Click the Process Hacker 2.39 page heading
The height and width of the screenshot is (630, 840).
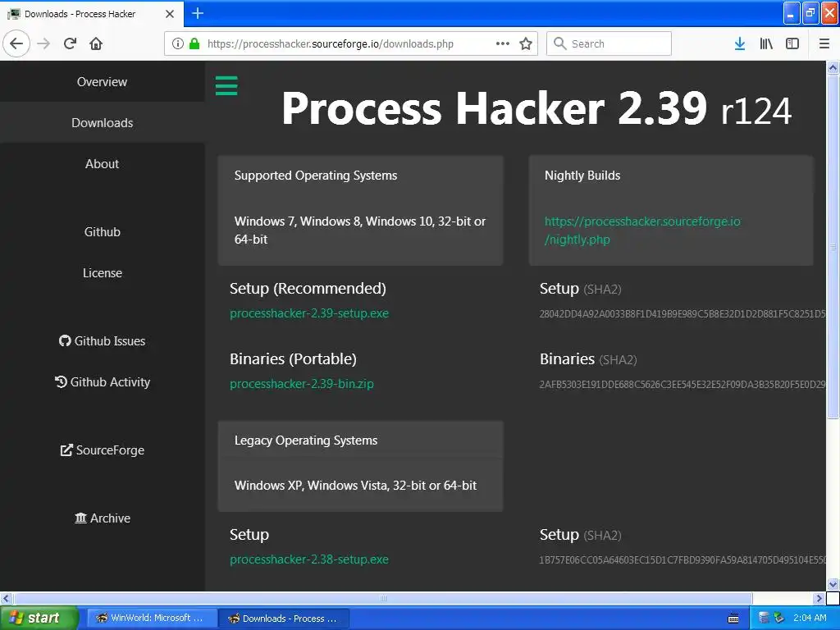[536, 108]
